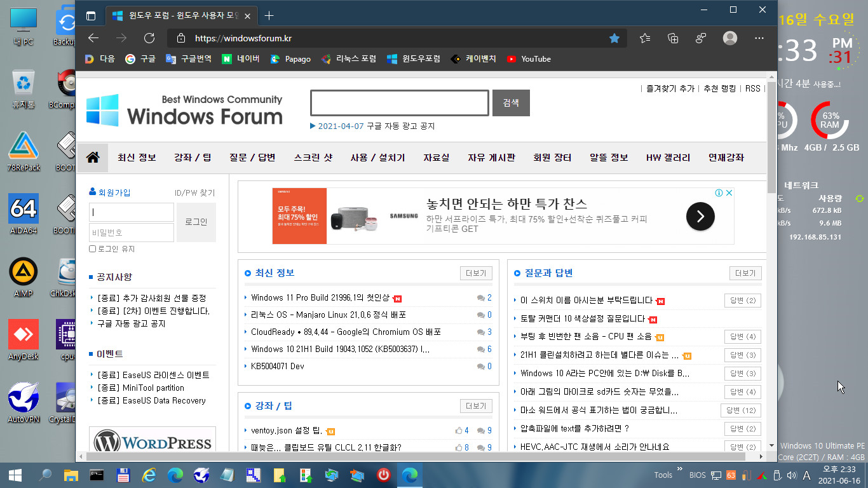Click the 비밀번호 password field

(132, 233)
